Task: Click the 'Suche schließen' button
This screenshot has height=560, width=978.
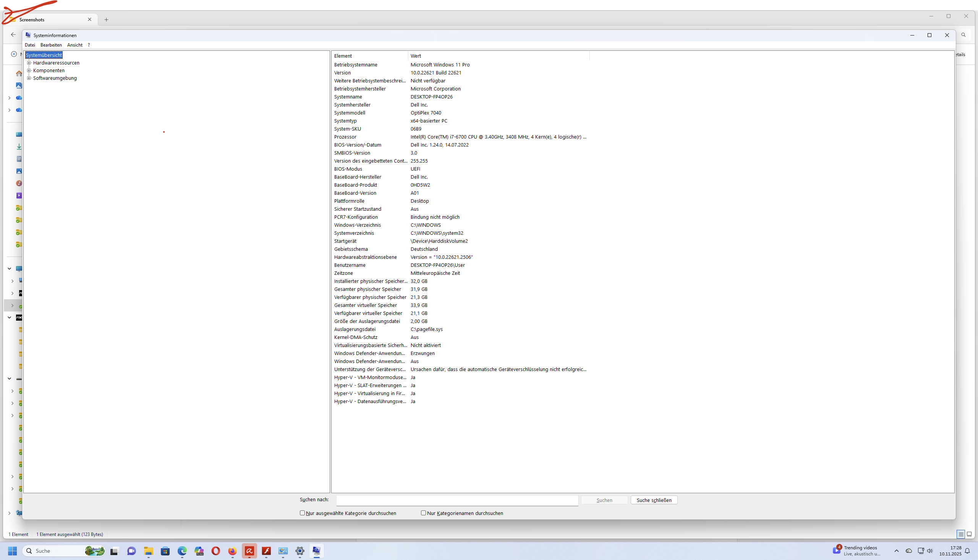Action: click(654, 500)
